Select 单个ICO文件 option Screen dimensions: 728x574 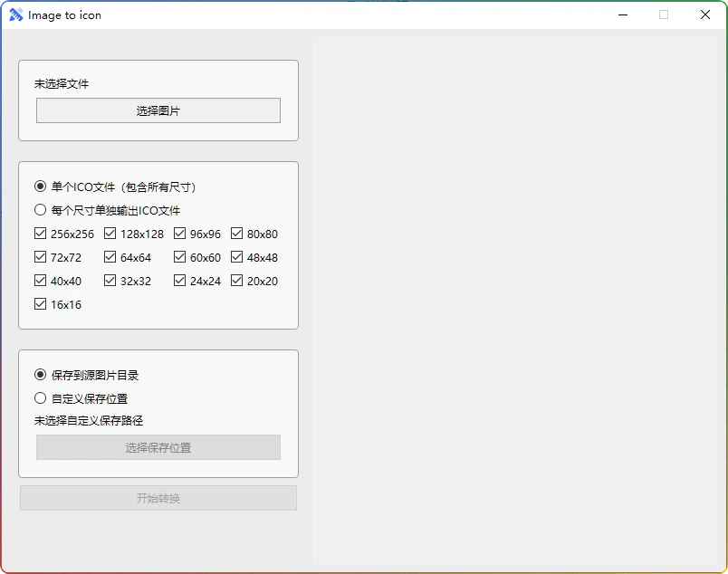[x=40, y=186]
